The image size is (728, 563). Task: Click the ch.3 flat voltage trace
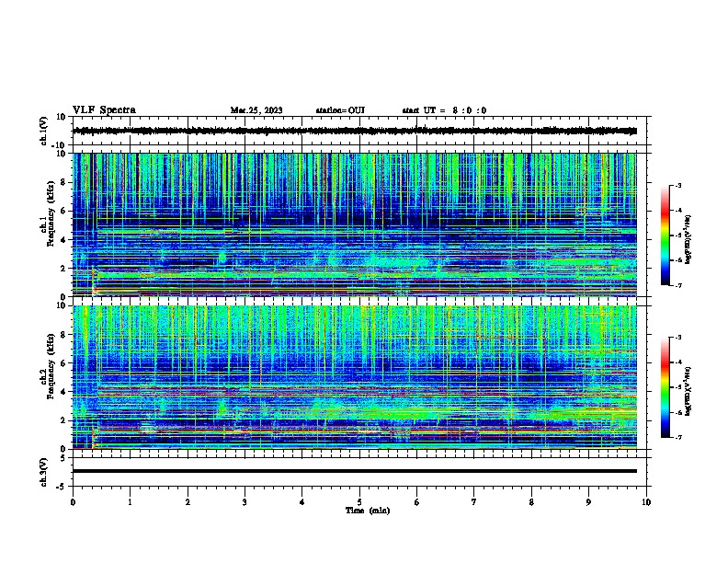click(355, 471)
